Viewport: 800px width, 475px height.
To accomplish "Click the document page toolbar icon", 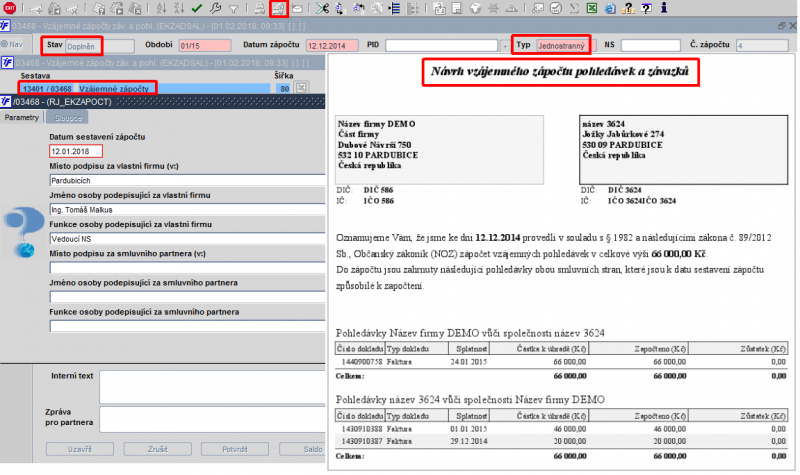I will (457, 8).
